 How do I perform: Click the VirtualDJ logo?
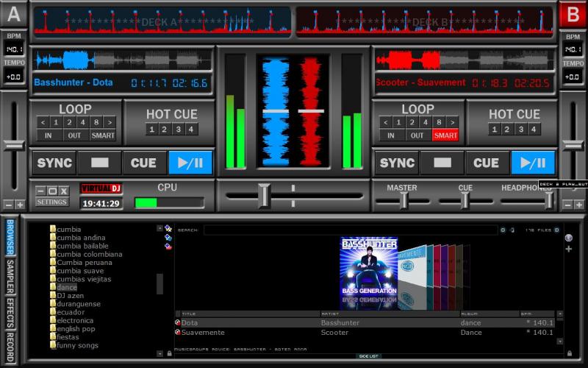click(x=101, y=188)
